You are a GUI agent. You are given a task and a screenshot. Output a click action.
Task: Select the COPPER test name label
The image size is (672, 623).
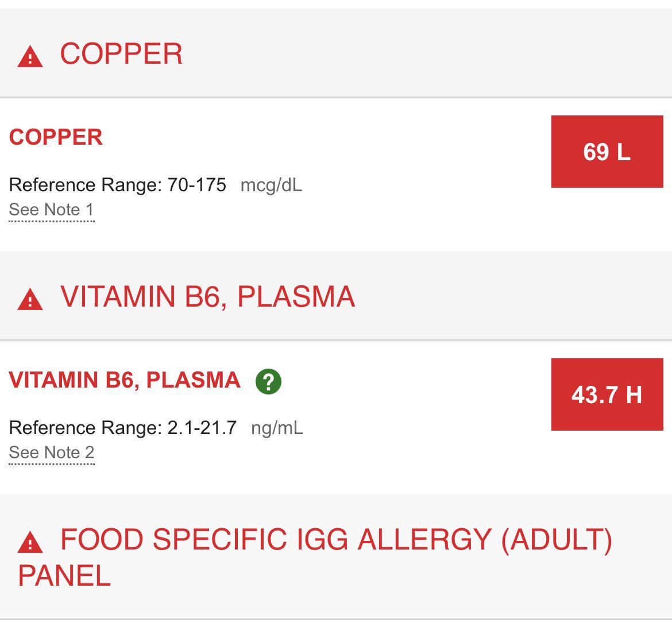56,138
